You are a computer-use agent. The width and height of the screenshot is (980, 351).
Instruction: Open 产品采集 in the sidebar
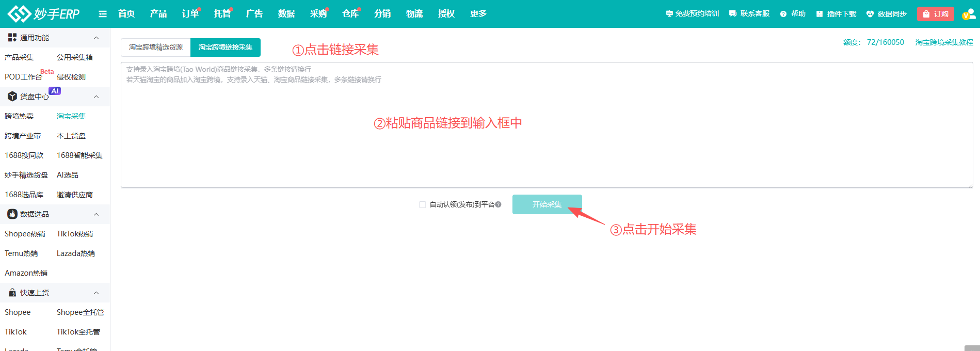(19, 57)
